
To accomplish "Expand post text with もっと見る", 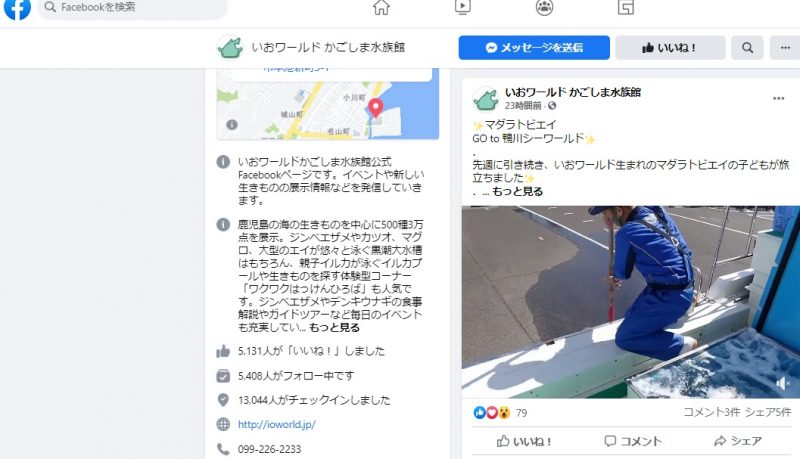I will click(517, 192).
